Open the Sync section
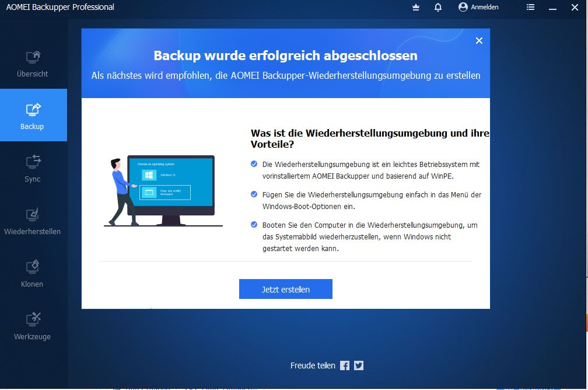Screen dimensions: 588x390 coord(33,168)
